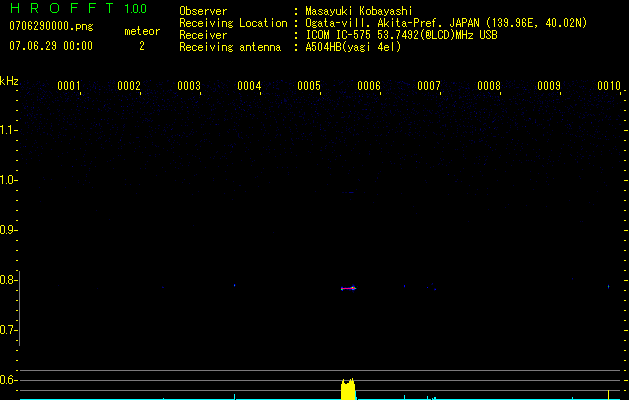
Task: Click time marker 0002
Action: point(129,86)
